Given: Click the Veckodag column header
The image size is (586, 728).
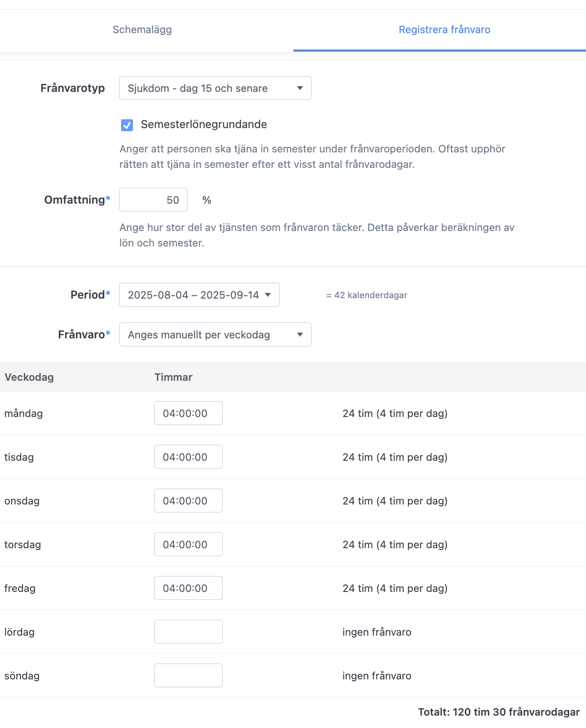Looking at the screenshot, I should (x=29, y=377).
